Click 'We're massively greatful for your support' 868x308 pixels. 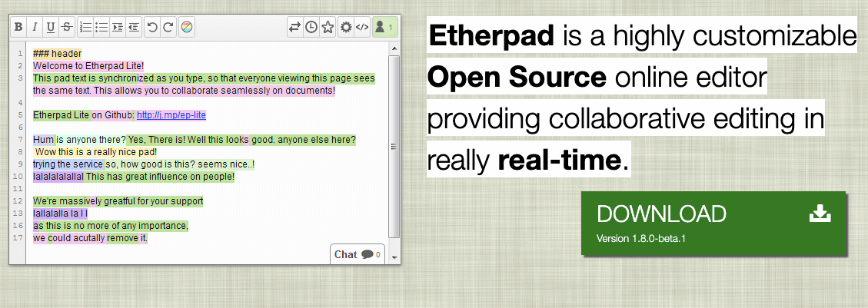(118, 201)
